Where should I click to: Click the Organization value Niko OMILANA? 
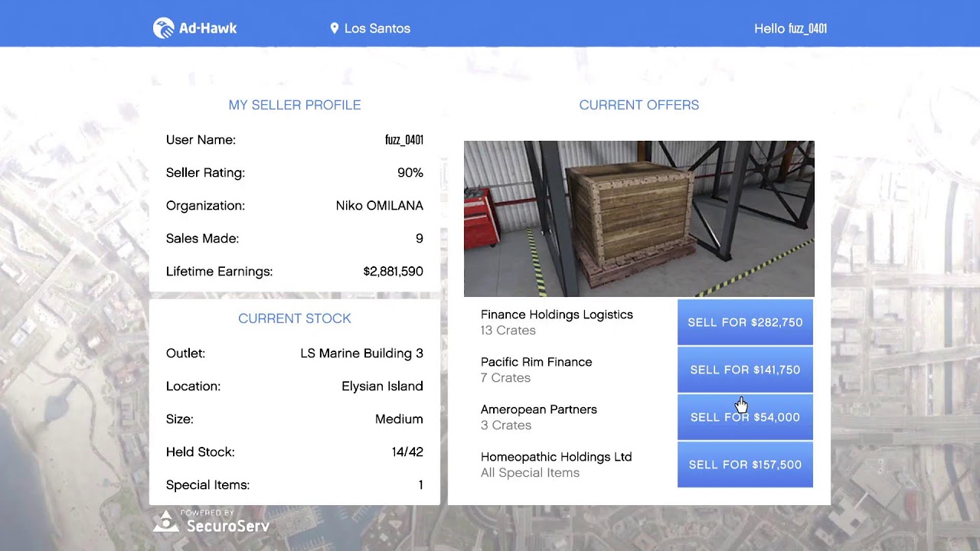point(380,206)
